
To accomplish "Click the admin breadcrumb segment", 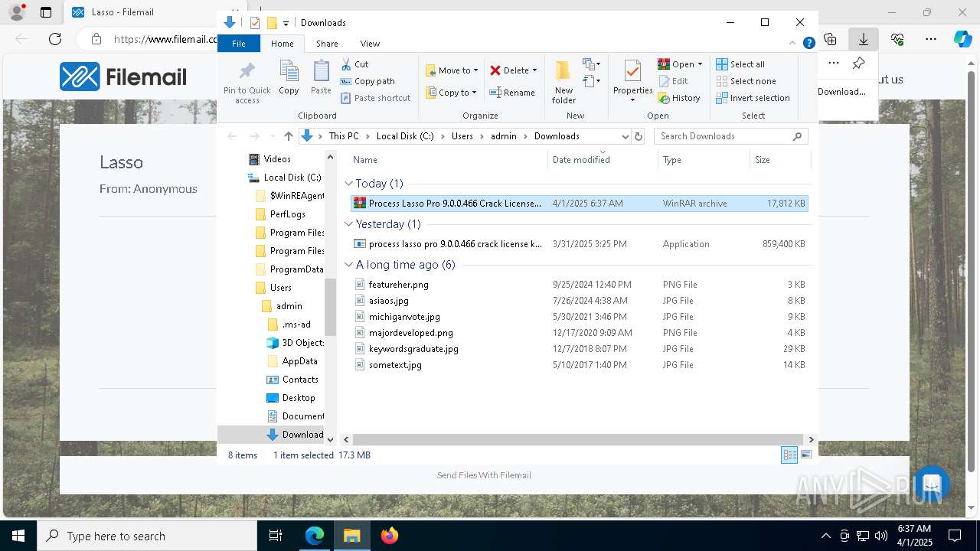I will 504,136.
